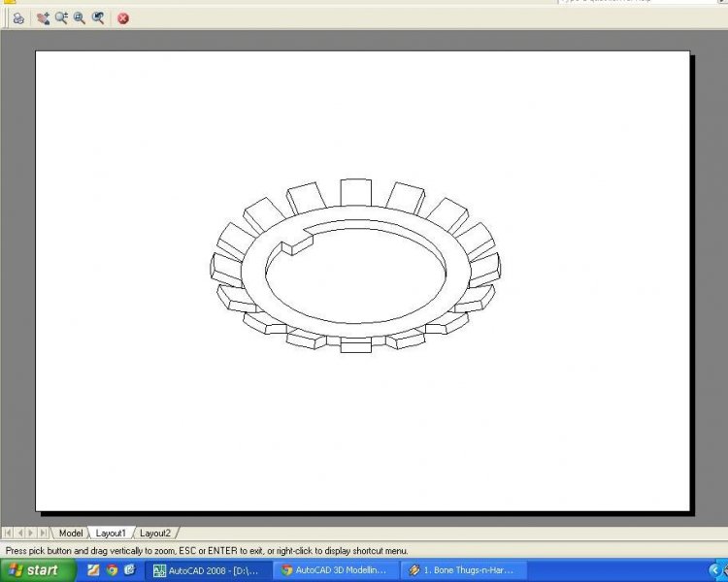
Task: Select the Layout1 tab
Action: [x=111, y=533]
